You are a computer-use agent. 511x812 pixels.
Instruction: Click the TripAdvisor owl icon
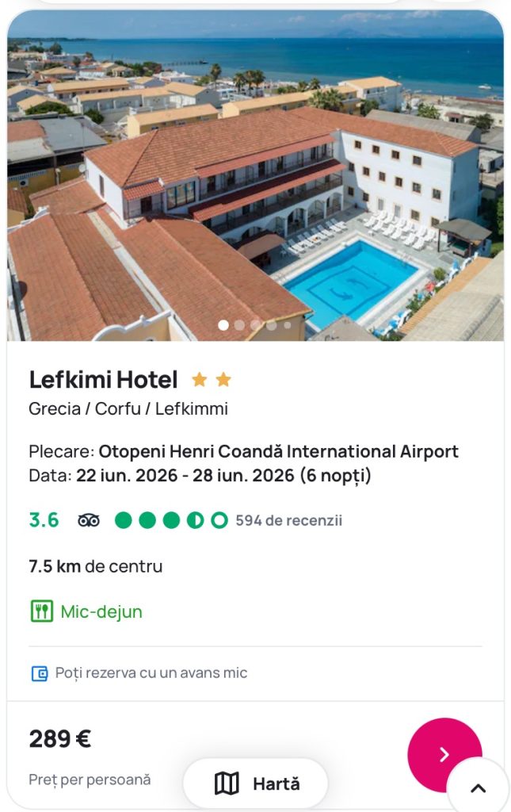tap(89, 521)
